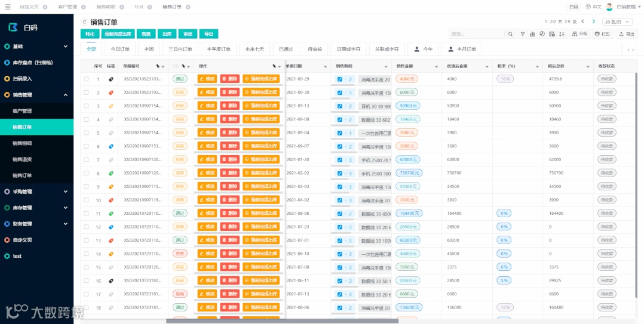Select the checkbox for row 5
Viewport: 644px width, 324px height.
coord(86,133)
